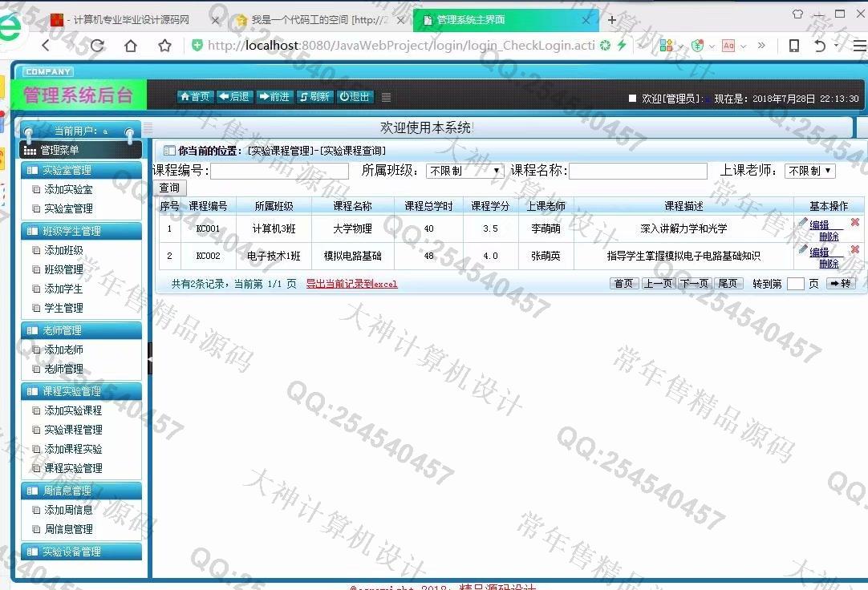Screen dimensions: 868x590
Task: Expand the 实验设备管理 menu section
Action: [81, 552]
